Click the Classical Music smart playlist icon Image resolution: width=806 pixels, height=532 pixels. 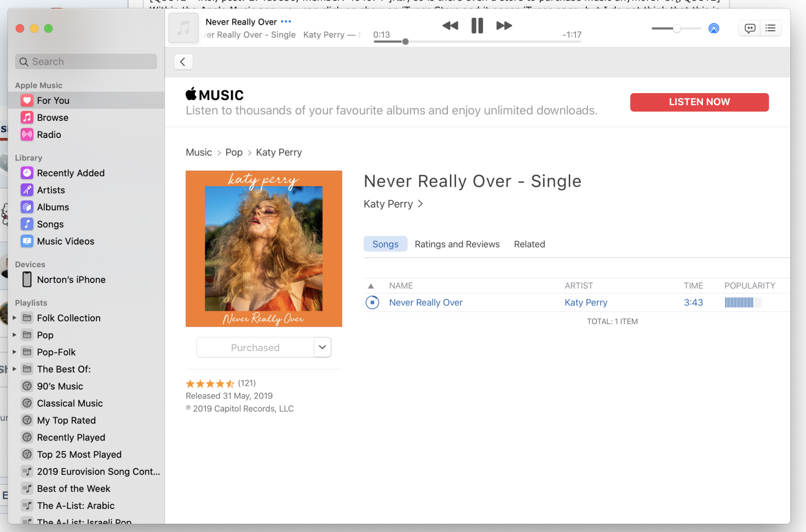point(27,403)
